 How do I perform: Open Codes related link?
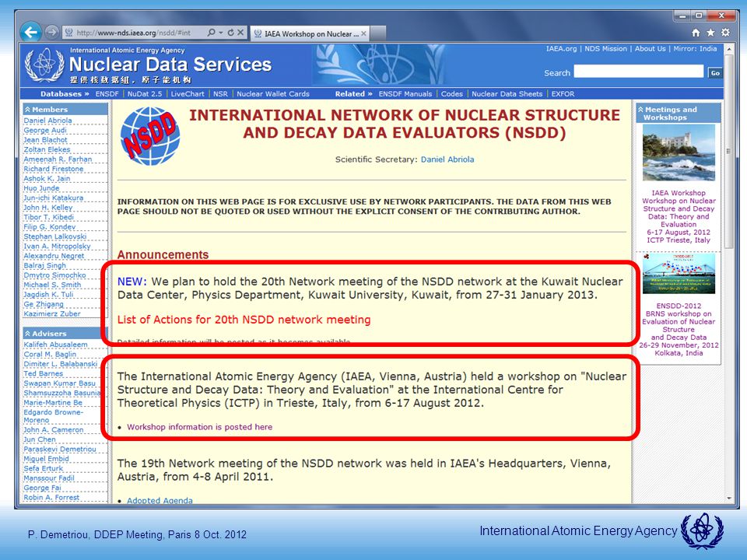click(451, 94)
